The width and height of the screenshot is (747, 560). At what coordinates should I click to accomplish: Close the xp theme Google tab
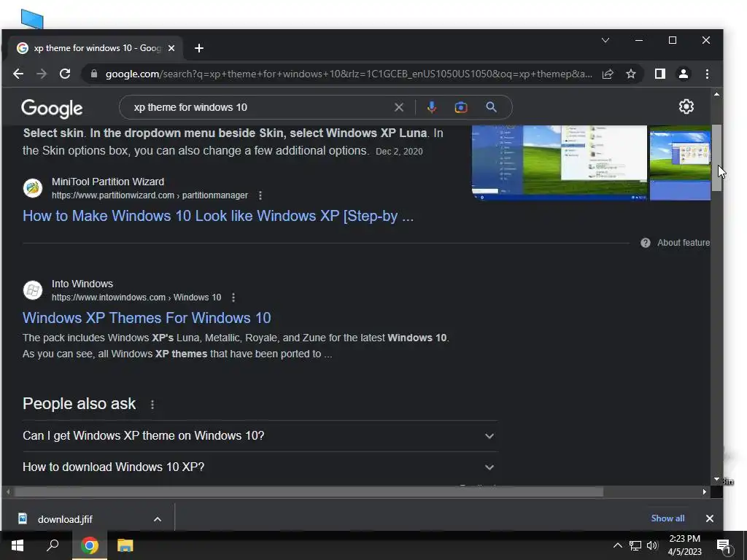pyautogui.click(x=171, y=48)
